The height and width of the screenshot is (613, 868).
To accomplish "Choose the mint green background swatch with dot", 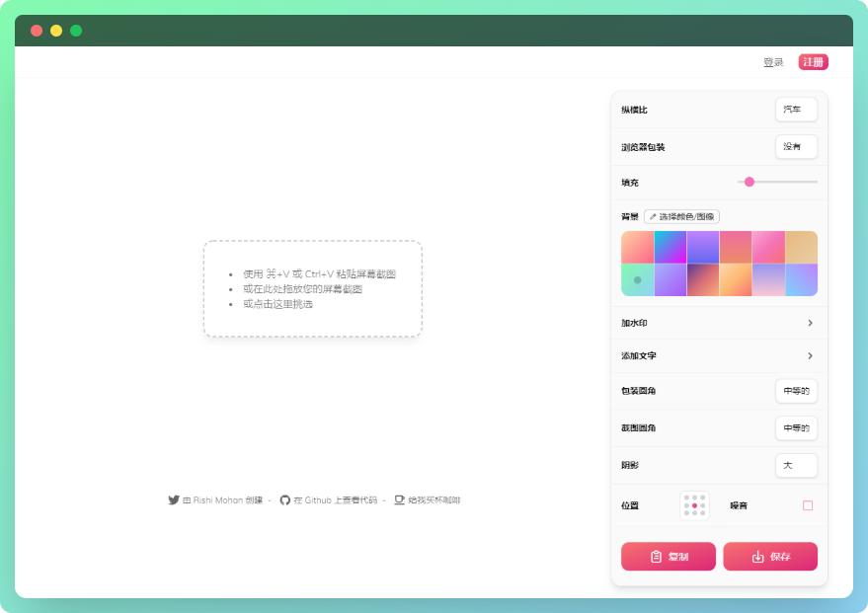I will (637, 280).
